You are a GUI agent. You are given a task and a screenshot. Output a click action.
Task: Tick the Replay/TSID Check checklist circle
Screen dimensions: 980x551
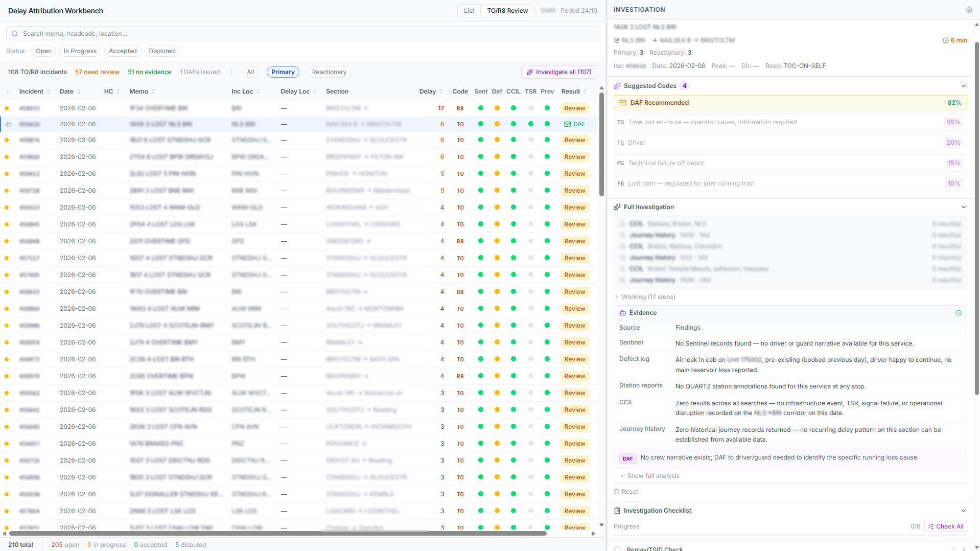pyautogui.click(x=618, y=549)
